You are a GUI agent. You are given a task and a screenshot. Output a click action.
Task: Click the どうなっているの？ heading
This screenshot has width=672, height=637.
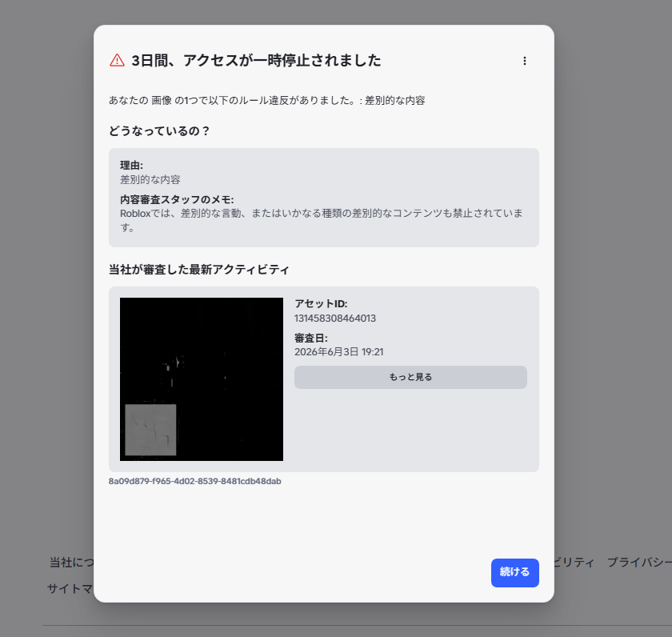coord(158,130)
